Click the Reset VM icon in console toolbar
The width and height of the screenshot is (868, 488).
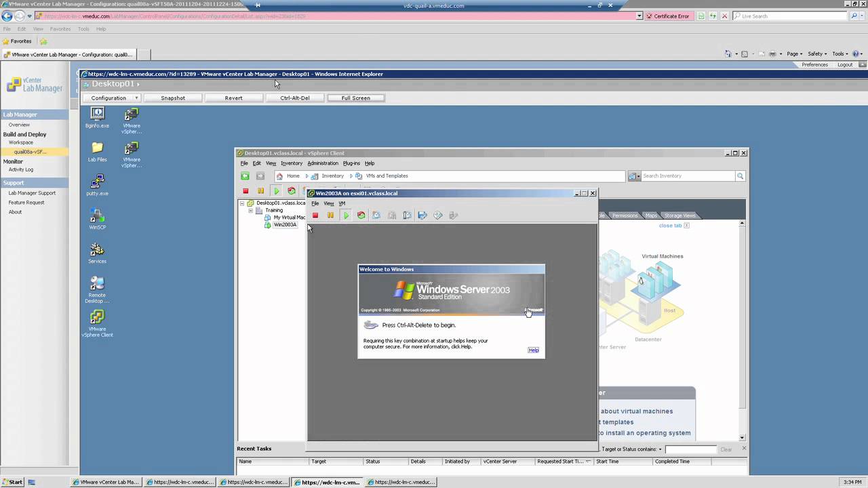361,216
